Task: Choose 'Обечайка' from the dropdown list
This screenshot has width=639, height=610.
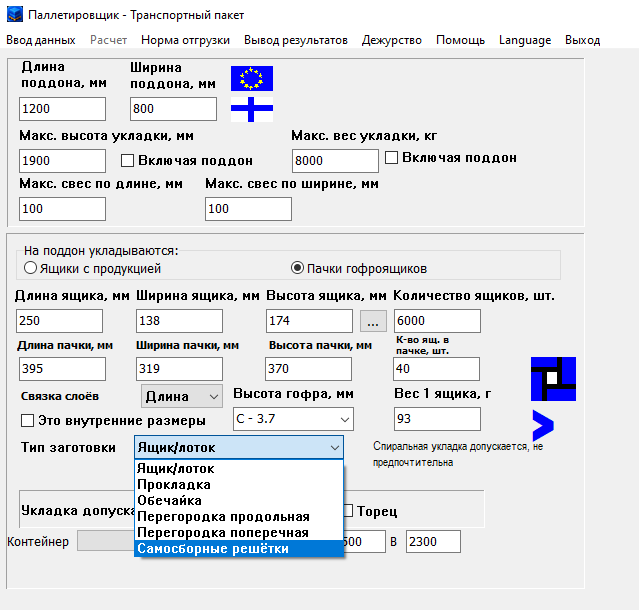Action: 239,500
